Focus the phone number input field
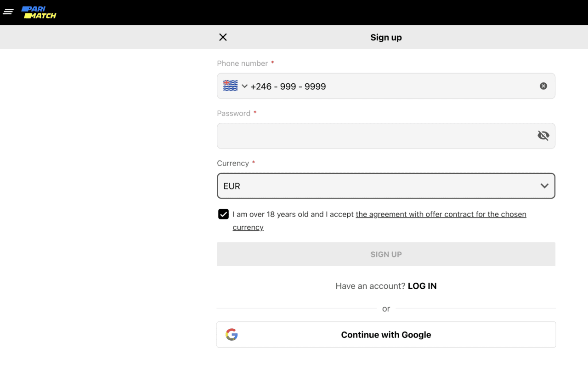This screenshot has width=588, height=366. [x=390, y=86]
